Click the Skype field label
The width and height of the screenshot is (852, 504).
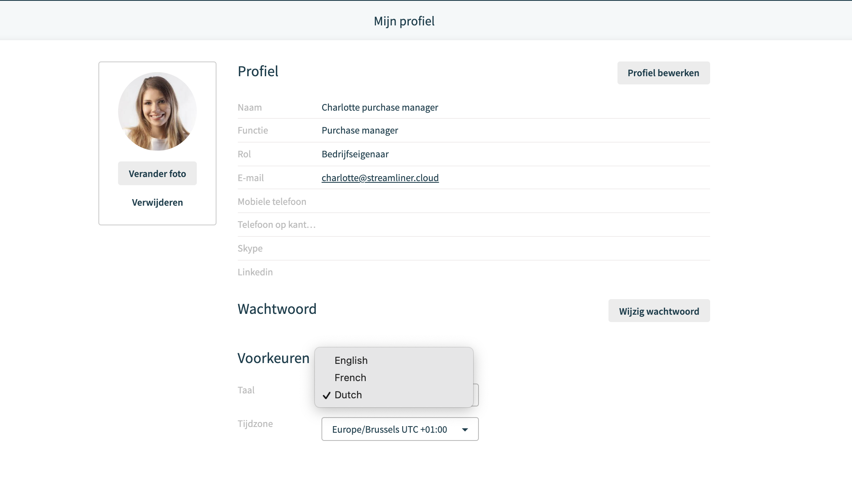click(250, 248)
